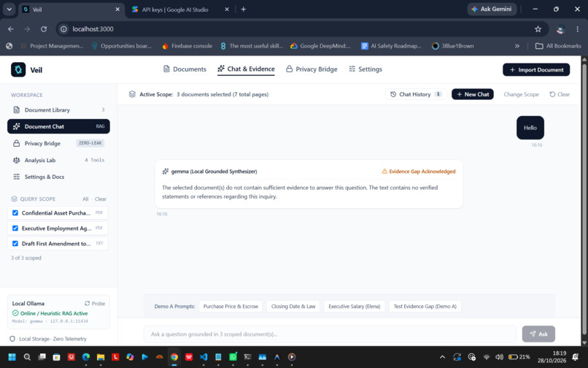Show hidden system tray icons
This screenshot has width=588, height=368.
pos(442,357)
